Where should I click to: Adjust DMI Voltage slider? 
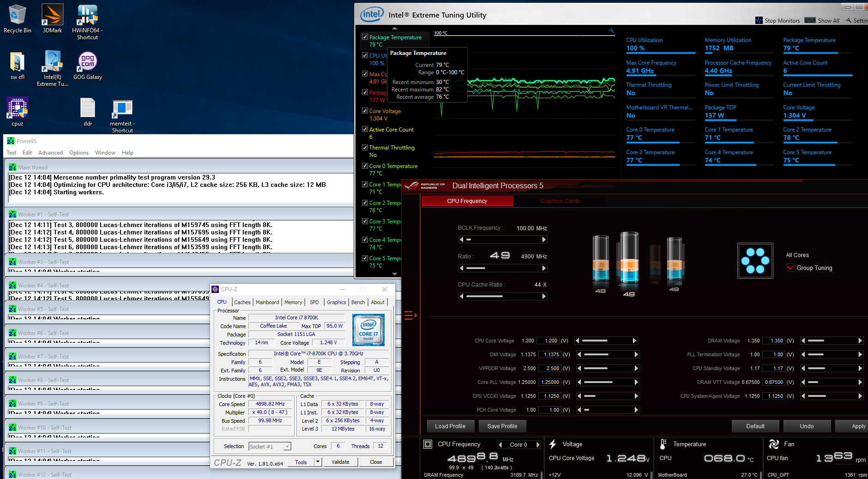[x=608, y=354]
